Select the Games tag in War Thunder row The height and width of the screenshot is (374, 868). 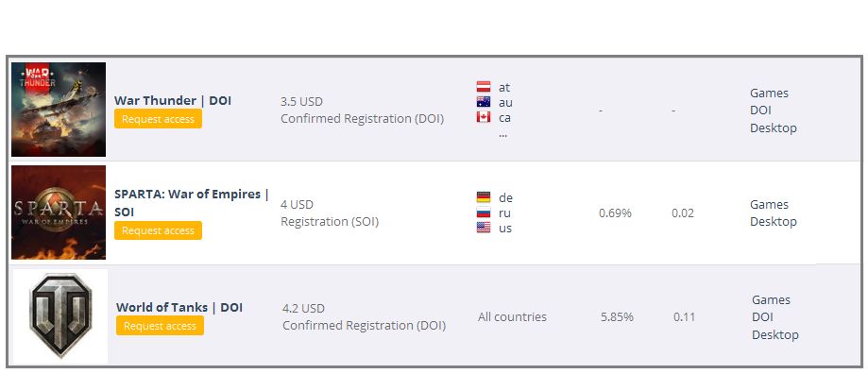coord(769,93)
